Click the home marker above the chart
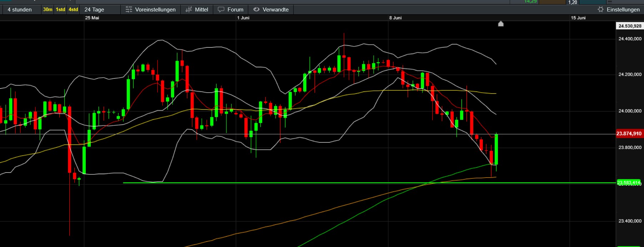 click(x=501, y=24)
